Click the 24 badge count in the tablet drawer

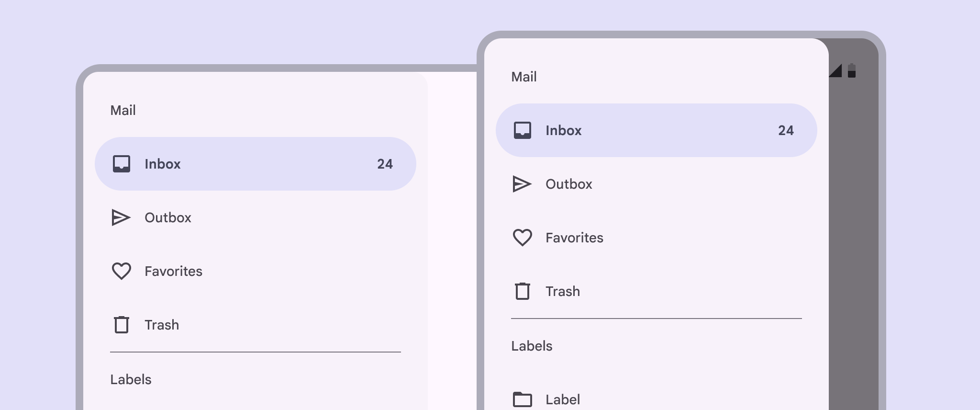(385, 164)
